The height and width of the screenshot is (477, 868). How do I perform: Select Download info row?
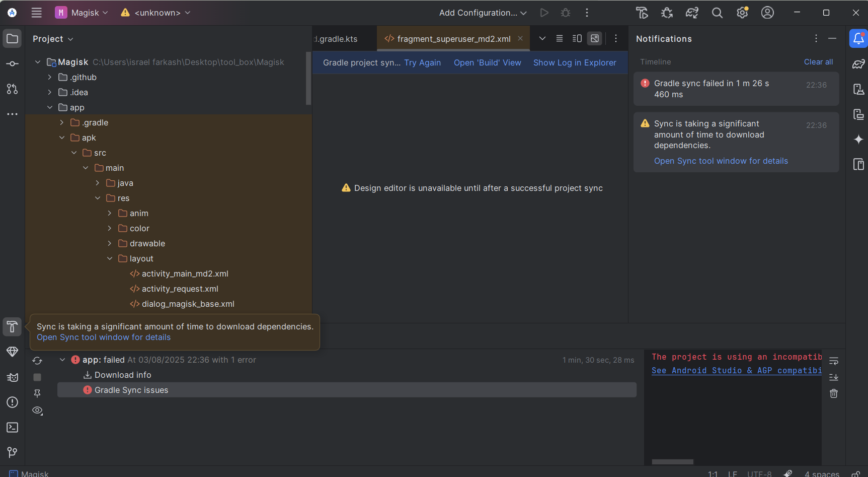(347, 375)
